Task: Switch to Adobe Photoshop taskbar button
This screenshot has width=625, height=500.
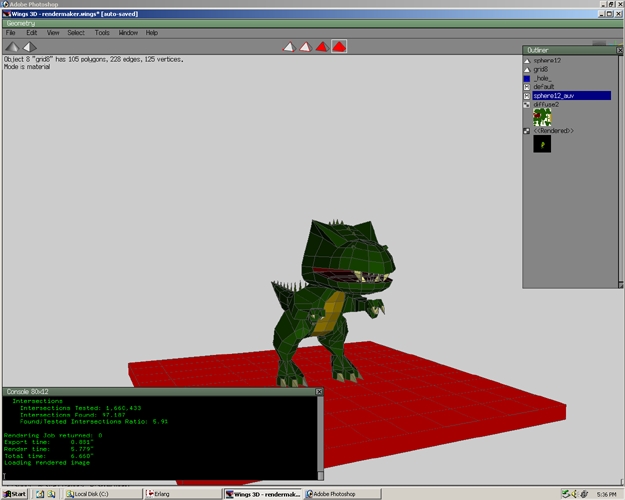Action: 342,494
